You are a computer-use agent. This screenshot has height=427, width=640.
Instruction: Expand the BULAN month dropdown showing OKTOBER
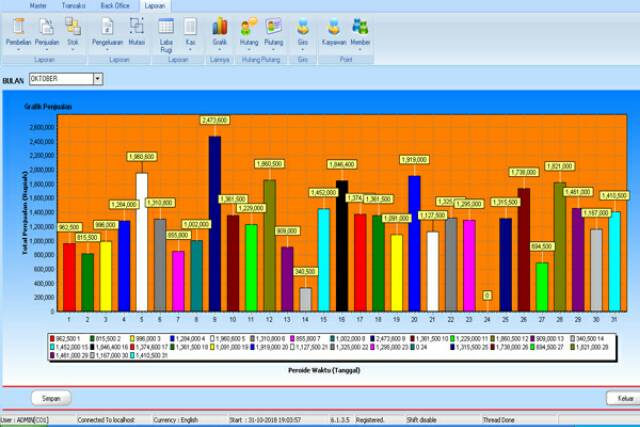click(97, 79)
